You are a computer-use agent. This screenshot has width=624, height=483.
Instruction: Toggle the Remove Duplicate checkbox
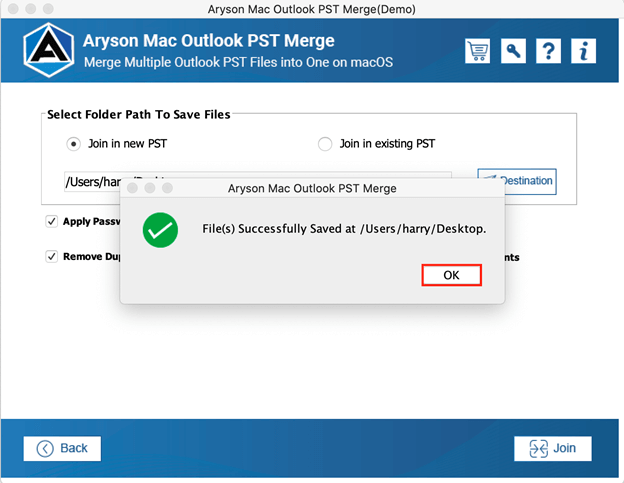click(x=52, y=256)
